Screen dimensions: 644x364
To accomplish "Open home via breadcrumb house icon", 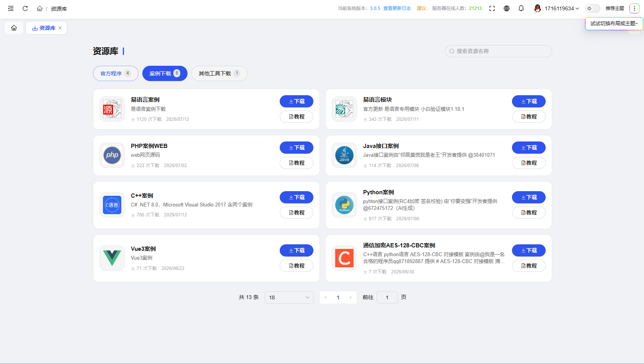I will point(39,8).
